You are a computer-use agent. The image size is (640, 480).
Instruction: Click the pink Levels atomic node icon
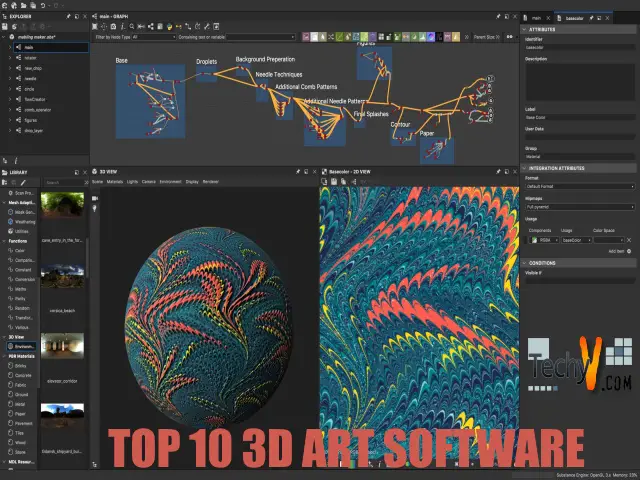point(306,37)
